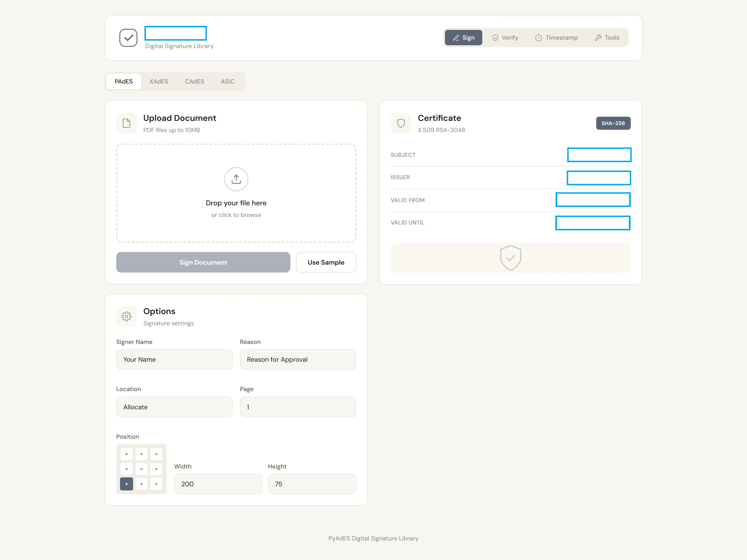Image resolution: width=747 pixels, height=560 pixels.
Task: Click the Sign Document button
Action: (203, 262)
